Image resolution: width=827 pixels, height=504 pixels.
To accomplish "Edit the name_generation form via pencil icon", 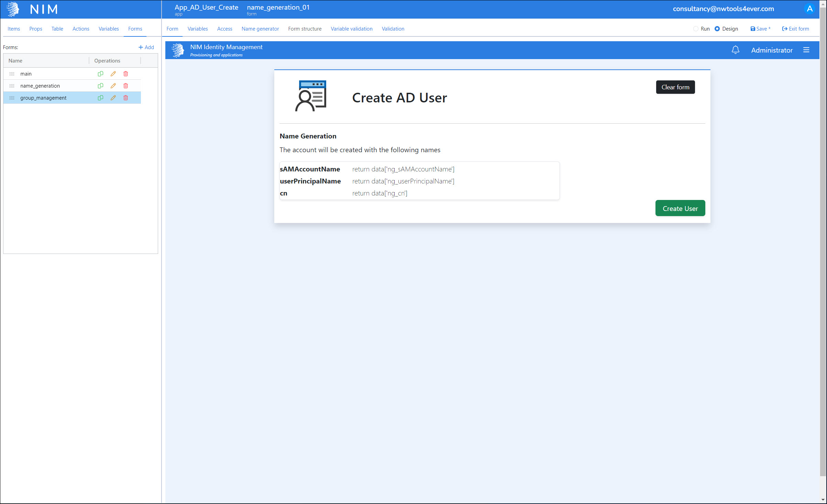I will 113,86.
